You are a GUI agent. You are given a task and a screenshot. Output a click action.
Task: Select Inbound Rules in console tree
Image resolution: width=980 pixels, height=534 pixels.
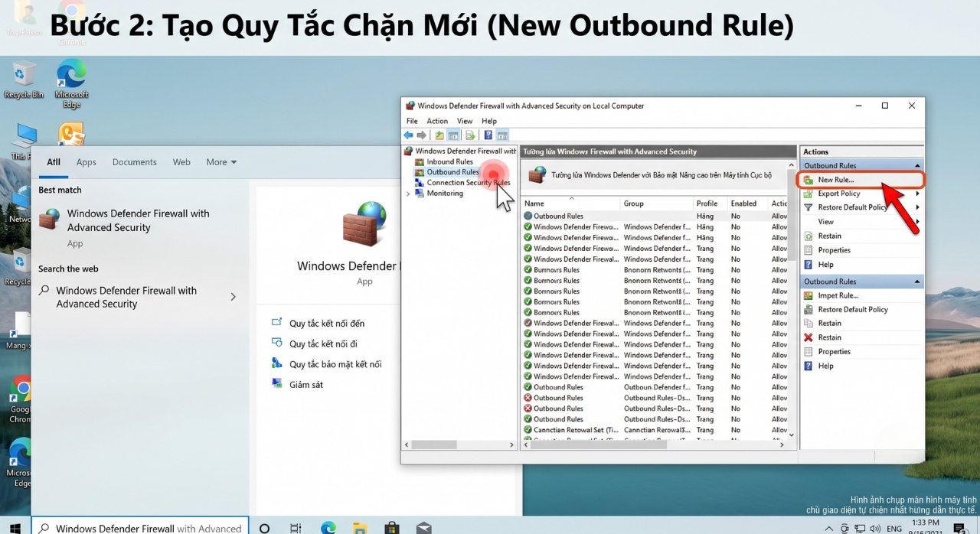449,161
